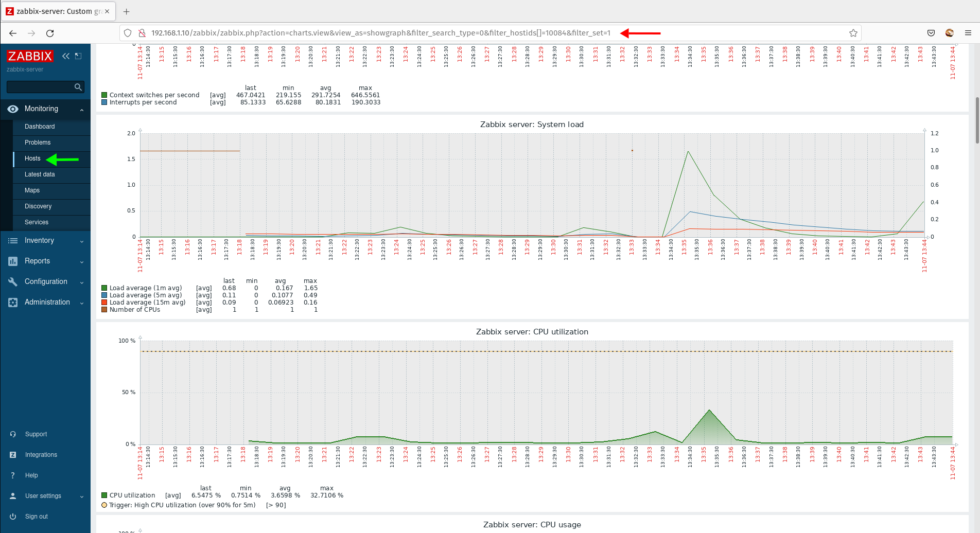The width and height of the screenshot is (980, 533).
Task: Open Dashboard under Monitoring
Action: tap(40, 127)
